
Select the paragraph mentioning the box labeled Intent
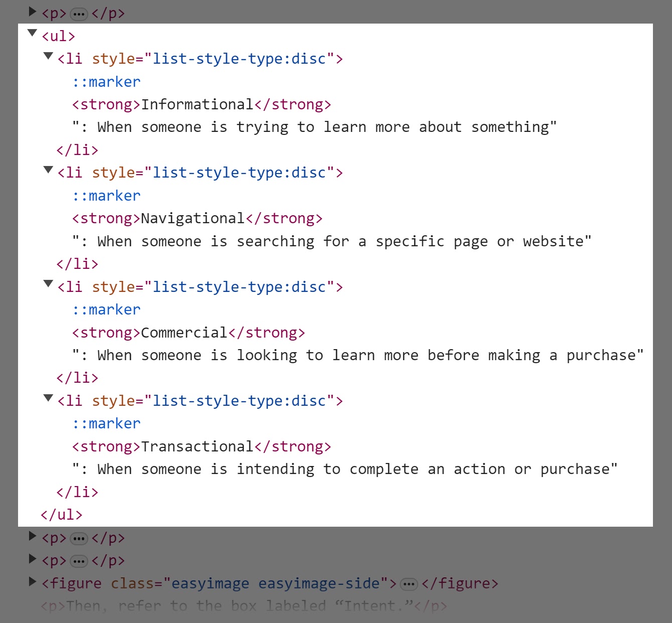[244, 606]
